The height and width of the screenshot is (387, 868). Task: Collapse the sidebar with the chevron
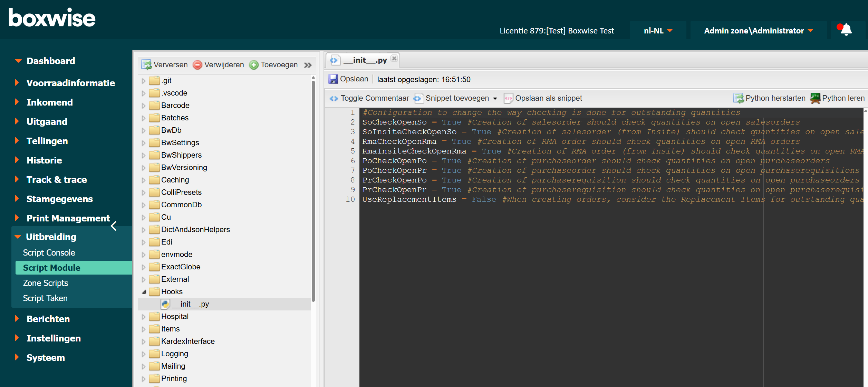coord(114,226)
